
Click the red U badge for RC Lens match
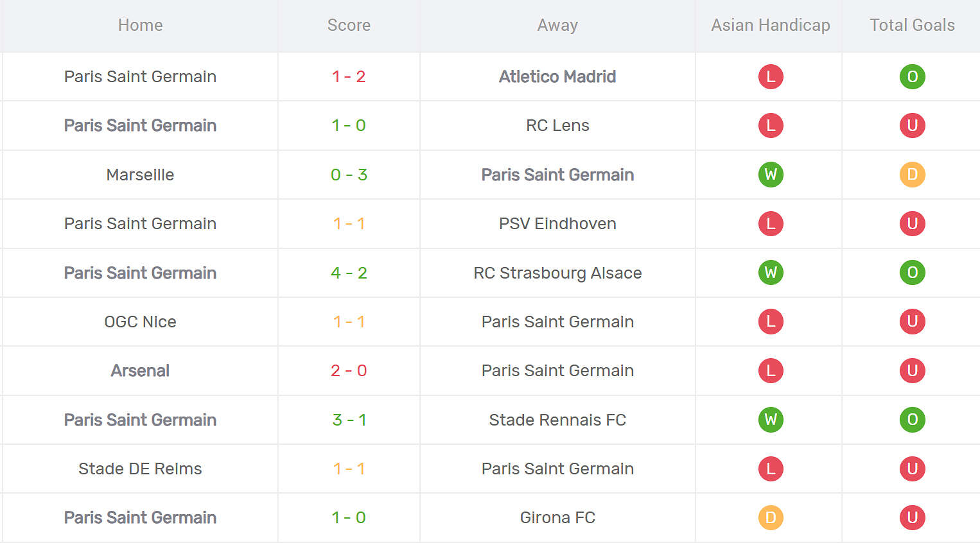point(912,125)
